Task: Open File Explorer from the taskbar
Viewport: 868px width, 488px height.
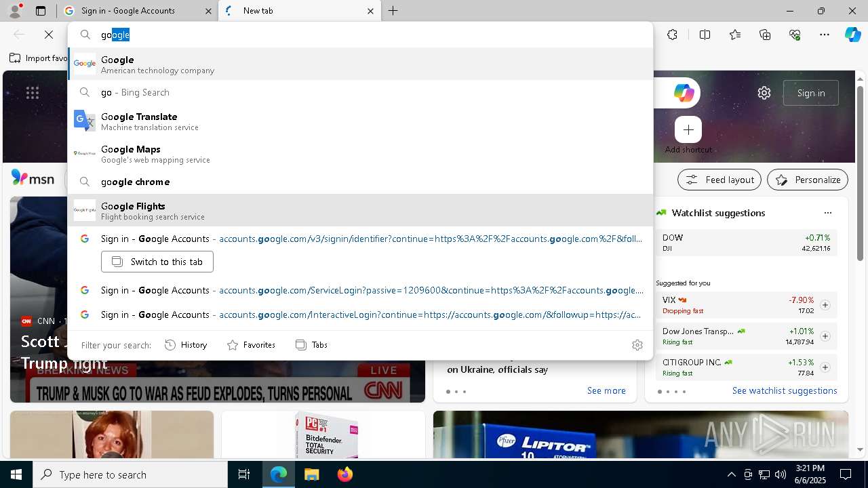Action: (x=311, y=474)
